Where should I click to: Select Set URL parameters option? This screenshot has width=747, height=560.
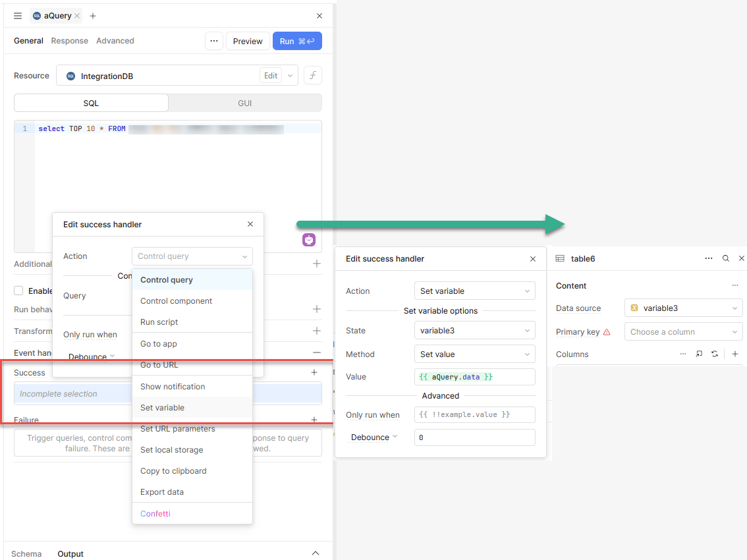pos(192,428)
